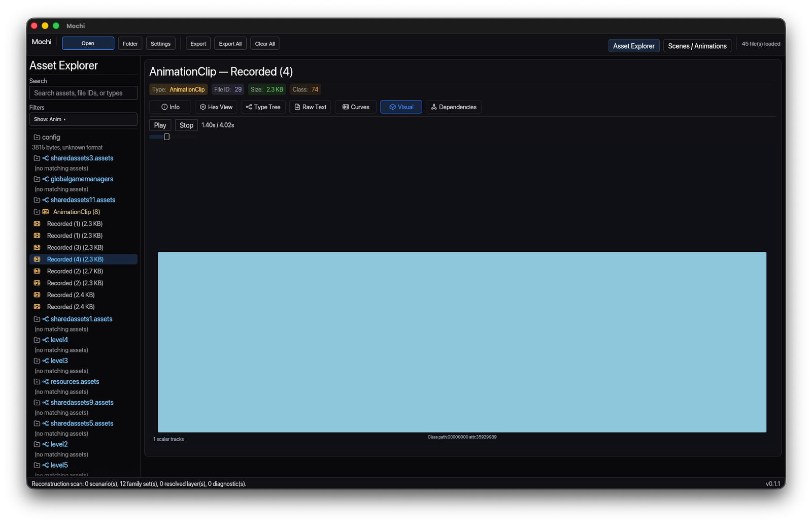
Task: Click the cube icon on Visual tab
Action: click(392, 107)
